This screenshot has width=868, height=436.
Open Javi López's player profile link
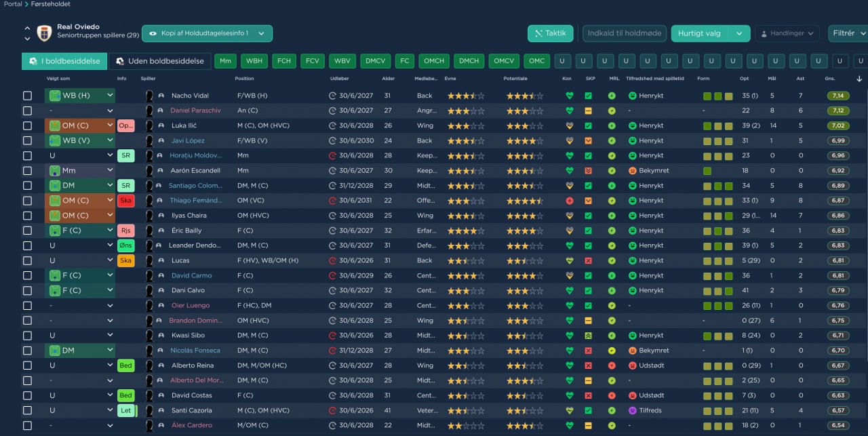tap(188, 140)
